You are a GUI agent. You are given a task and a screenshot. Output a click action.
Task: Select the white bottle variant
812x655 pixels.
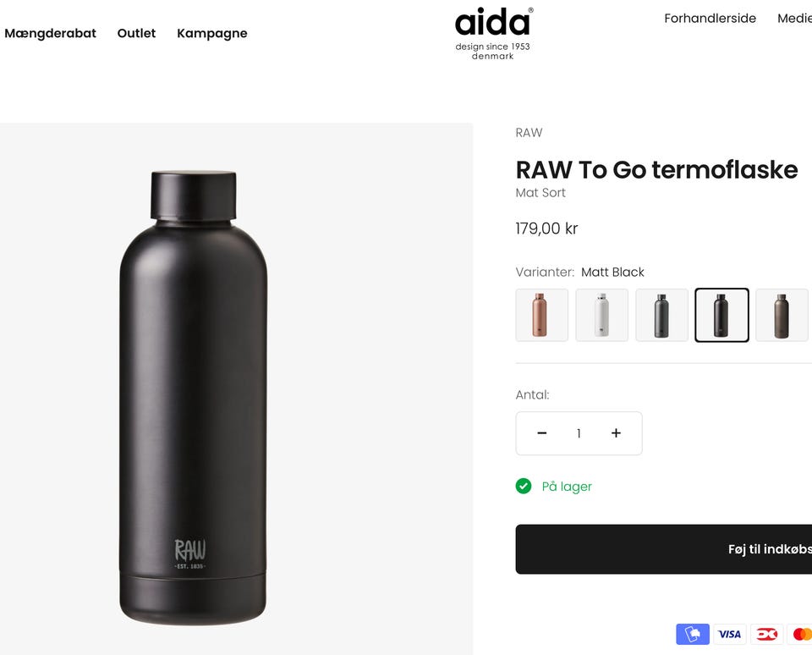point(601,315)
